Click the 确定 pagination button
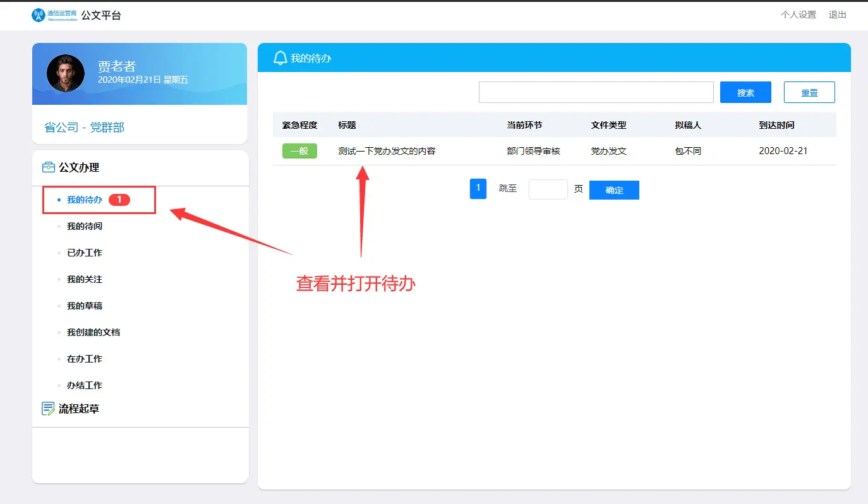The image size is (868, 504). click(x=614, y=190)
